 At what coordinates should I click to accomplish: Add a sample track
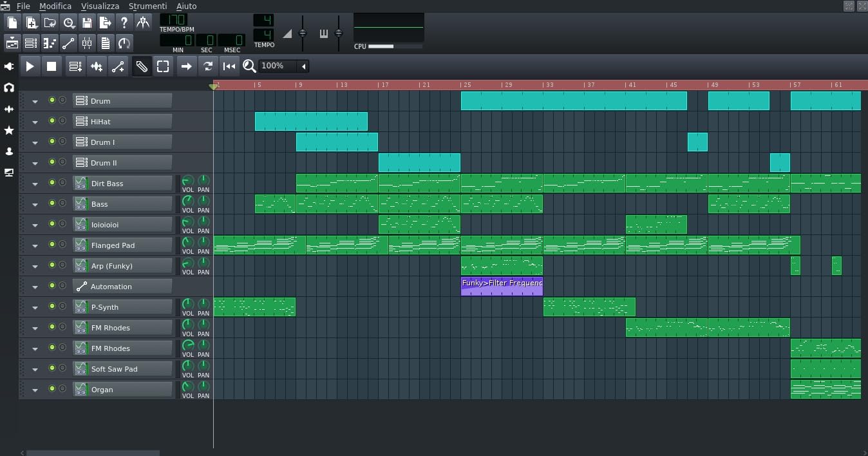click(x=97, y=66)
